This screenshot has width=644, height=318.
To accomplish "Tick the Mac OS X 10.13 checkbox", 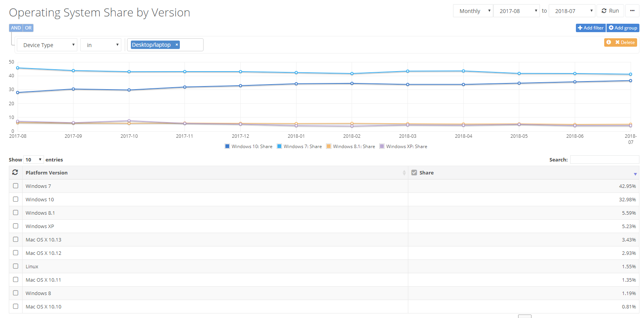I will point(16,240).
